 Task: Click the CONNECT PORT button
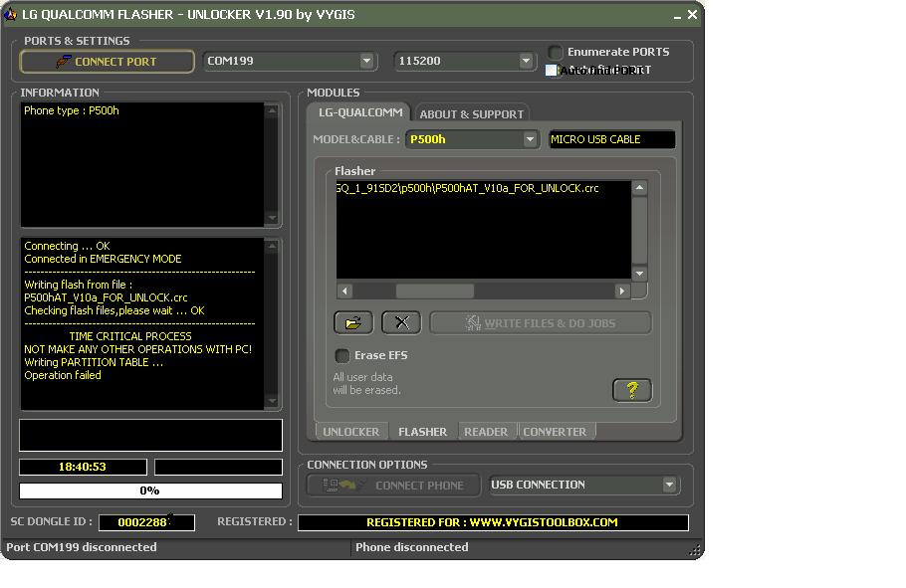pos(107,62)
